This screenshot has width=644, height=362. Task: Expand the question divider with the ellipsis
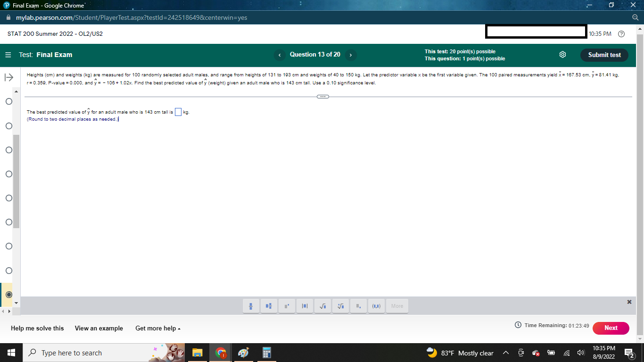tap(322, 96)
